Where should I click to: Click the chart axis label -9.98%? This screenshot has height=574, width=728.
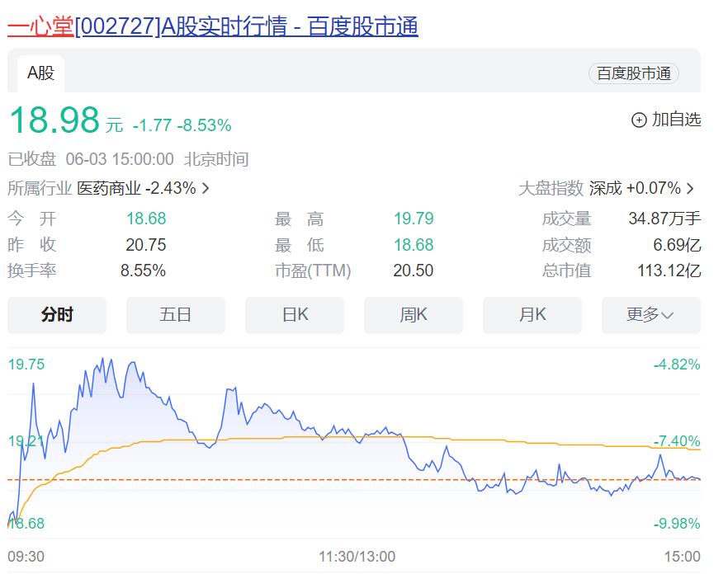tap(677, 524)
